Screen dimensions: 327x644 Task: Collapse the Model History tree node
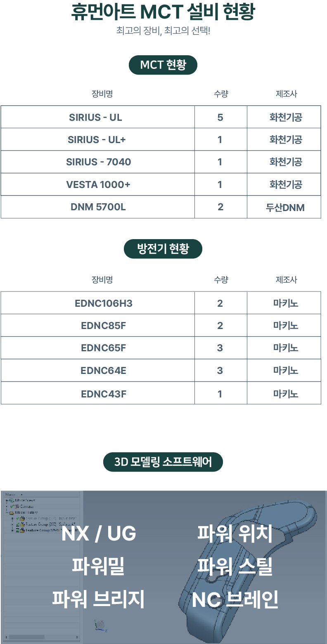(7, 512)
